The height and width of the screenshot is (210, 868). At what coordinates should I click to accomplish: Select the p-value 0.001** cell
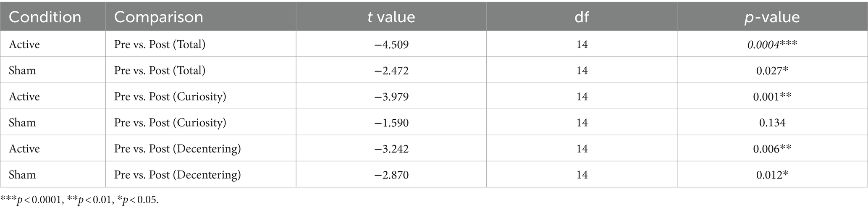click(x=772, y=96)
